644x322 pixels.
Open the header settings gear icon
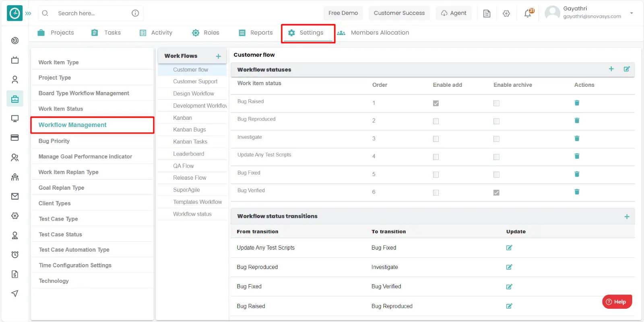point(506,13)
